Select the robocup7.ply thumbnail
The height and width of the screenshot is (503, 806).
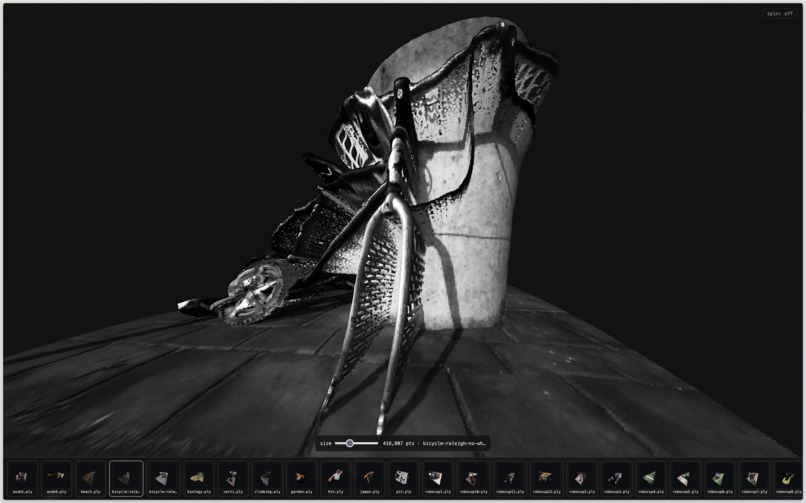(754, 478)
